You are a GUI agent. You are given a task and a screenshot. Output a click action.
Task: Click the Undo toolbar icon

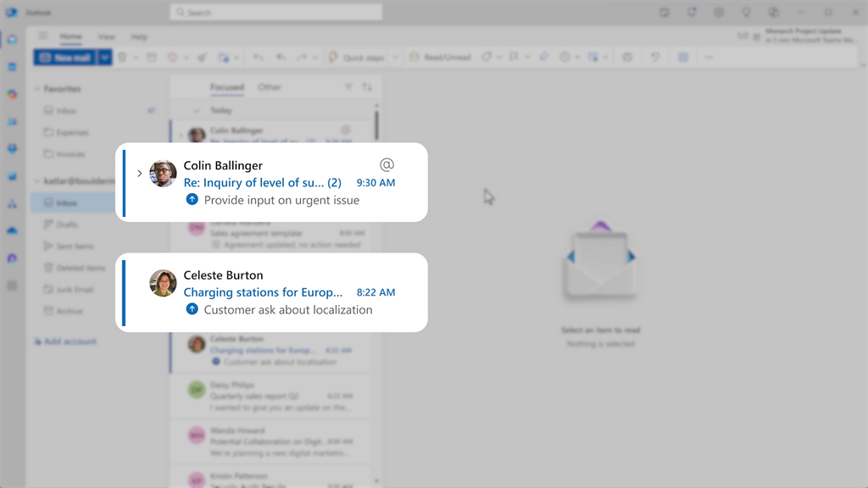click(655, 57)
